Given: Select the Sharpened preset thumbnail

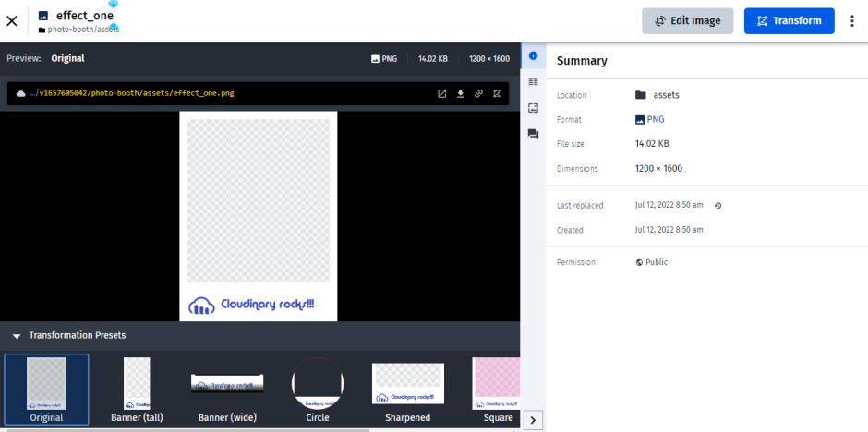Looking at the screenshot, I should 408,390.
